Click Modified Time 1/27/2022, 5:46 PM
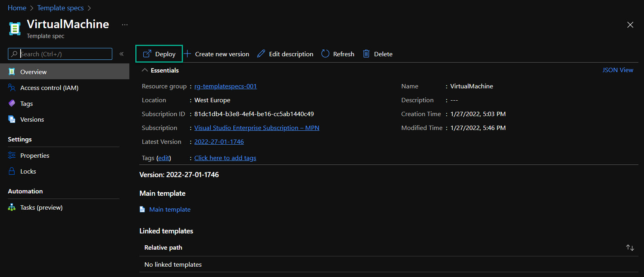The image size is (644, 277). pos(478,128)
